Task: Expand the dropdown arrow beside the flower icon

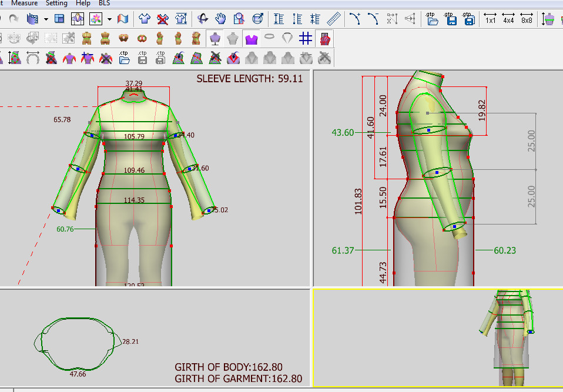Action: tap(109, 19)
